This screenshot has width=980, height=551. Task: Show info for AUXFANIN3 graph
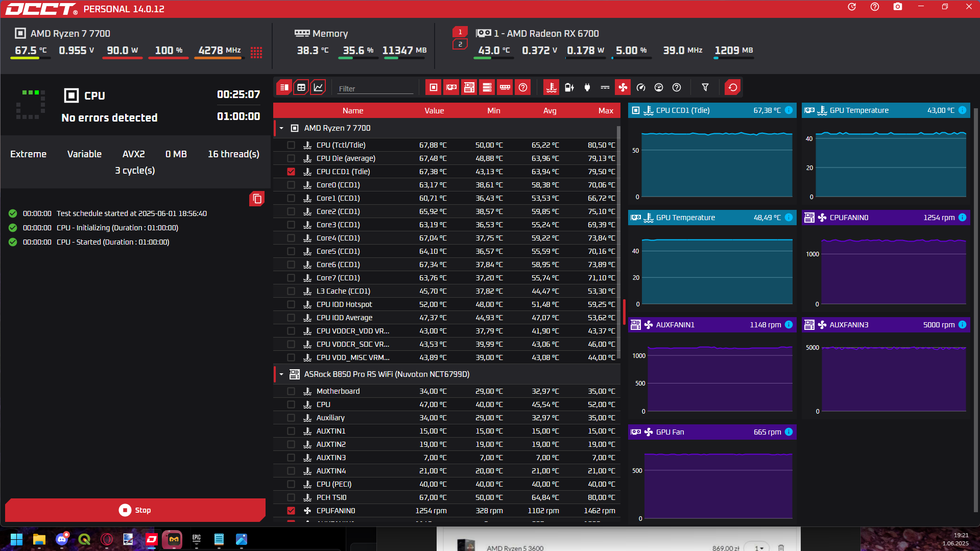(962, 325)
